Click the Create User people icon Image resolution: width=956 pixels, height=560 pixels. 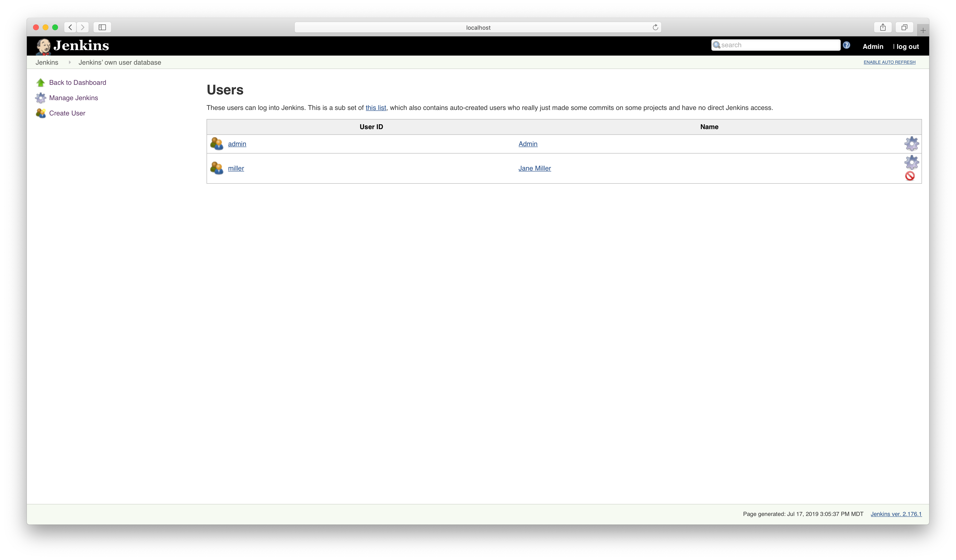[x=40, y=113]
